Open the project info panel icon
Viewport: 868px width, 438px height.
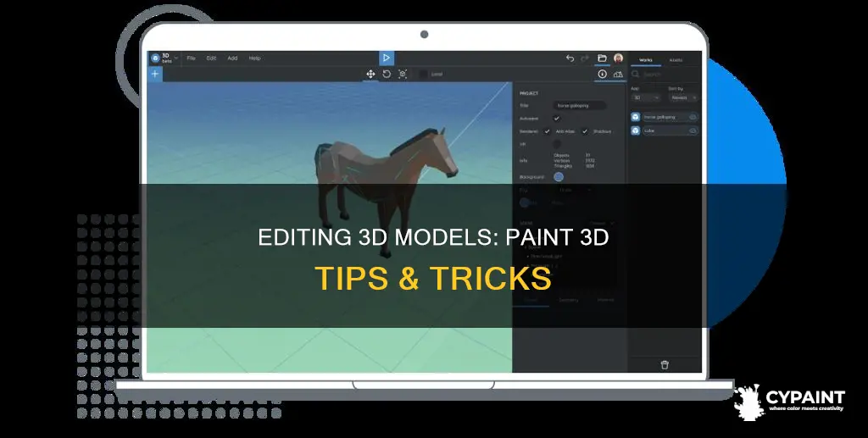603,74
